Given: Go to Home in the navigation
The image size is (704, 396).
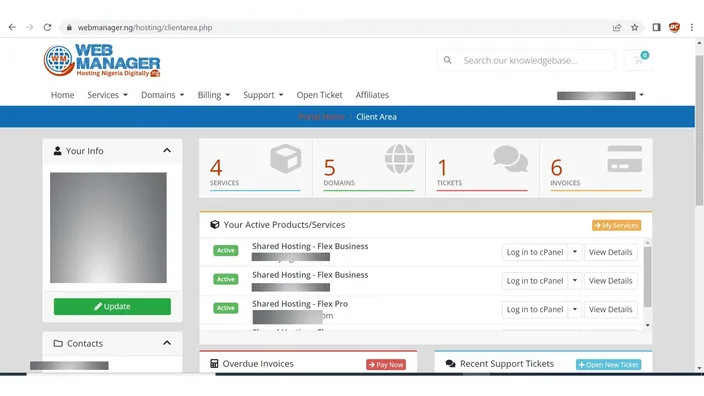Looking at the screenshot, I should click(x=62, y=95).
